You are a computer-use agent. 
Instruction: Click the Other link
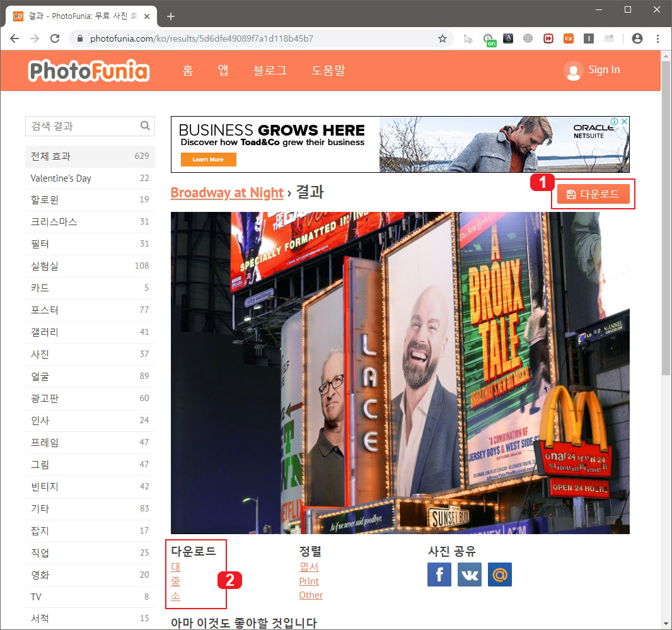click(x=311, y=595)
